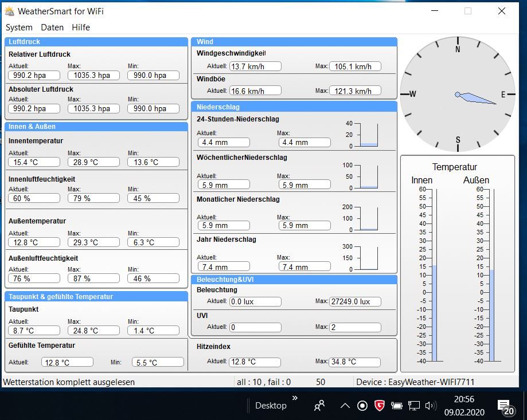This screenshot has width=527, height=420.
Task: Click the circular record tray icon
Action: pyautogui.click(x=362, y=406)
